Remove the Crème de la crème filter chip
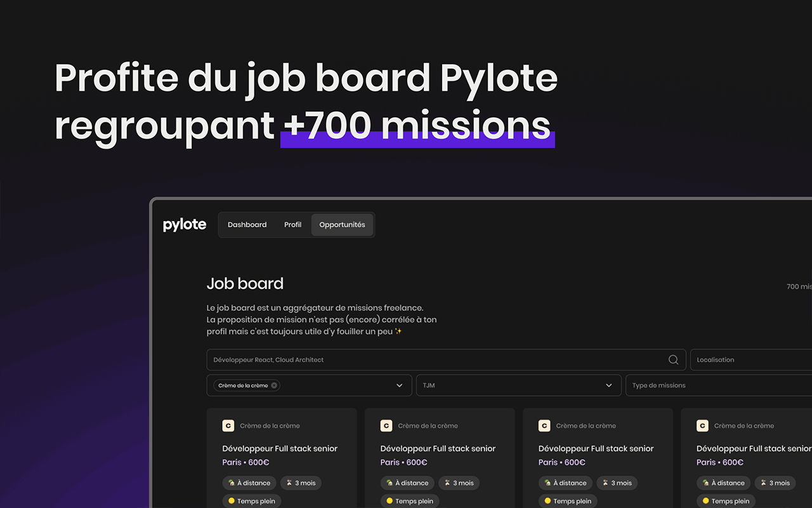The width and height of the screenshot is (812, 508). tap(275, 385)
